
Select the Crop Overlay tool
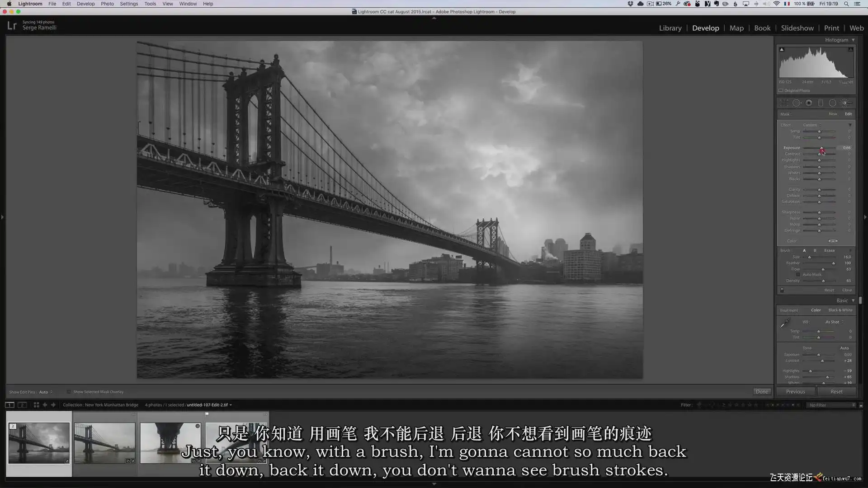coord(784,103)
